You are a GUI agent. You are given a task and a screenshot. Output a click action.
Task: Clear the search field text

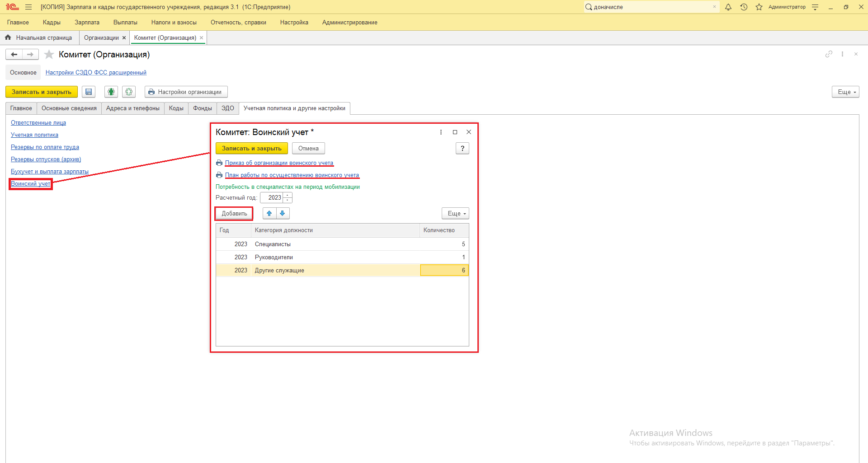[x=714, y=7]
